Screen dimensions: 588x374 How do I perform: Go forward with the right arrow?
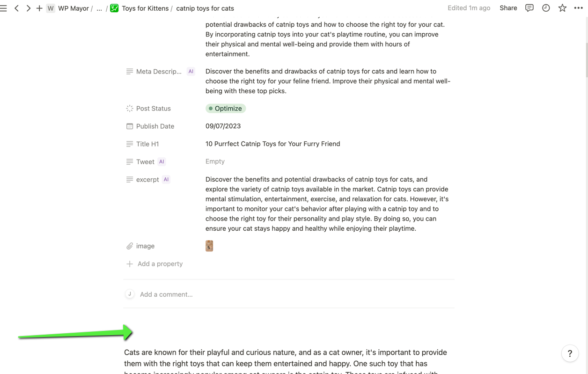click(x=28, y=8)
